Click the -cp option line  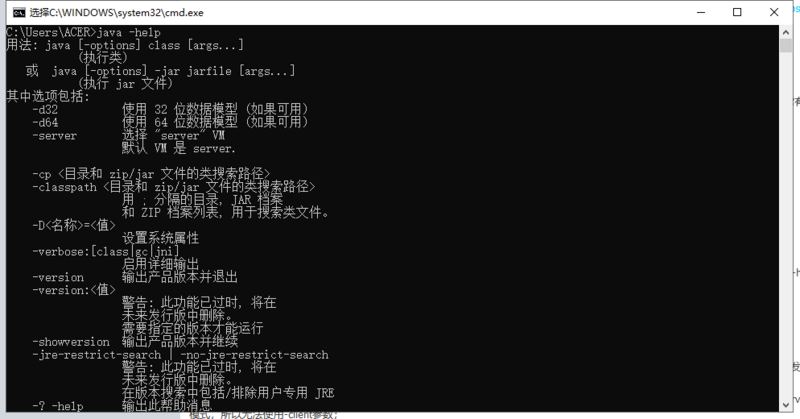[x=152, y=174]
